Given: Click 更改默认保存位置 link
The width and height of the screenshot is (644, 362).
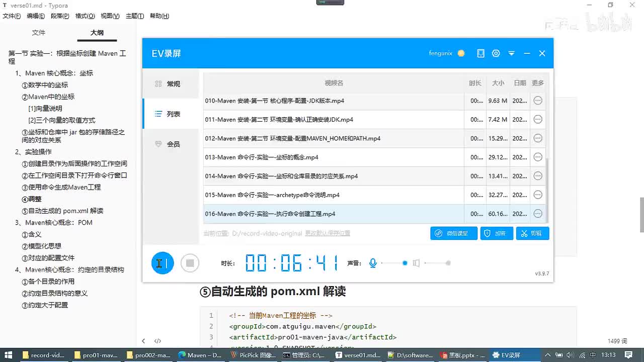Looking at the screenshot, I should (x=328, y=233).
